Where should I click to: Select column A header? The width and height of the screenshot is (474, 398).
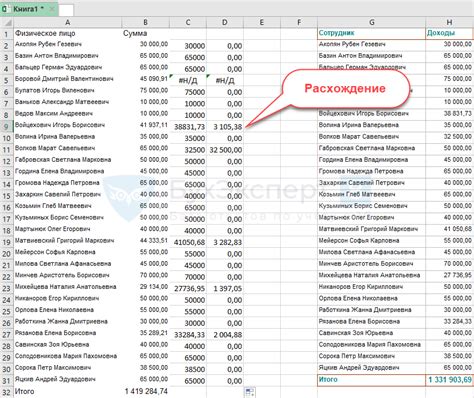67,23
